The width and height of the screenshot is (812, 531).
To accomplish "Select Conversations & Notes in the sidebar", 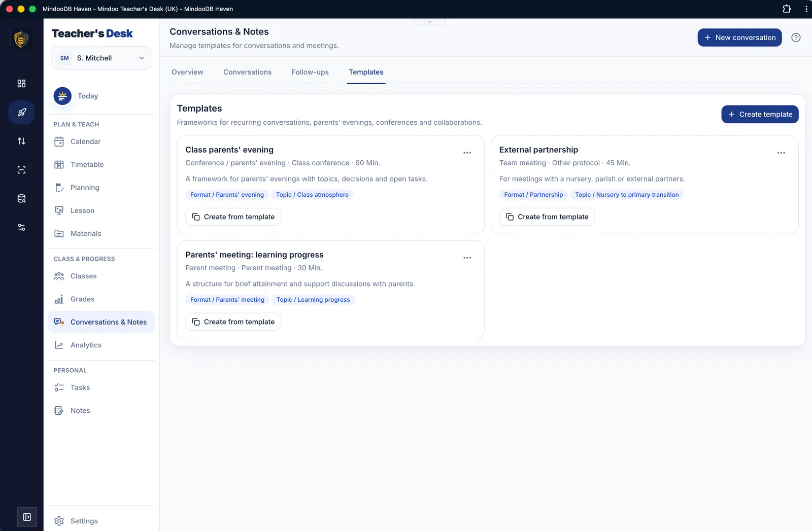I will 101,322.
